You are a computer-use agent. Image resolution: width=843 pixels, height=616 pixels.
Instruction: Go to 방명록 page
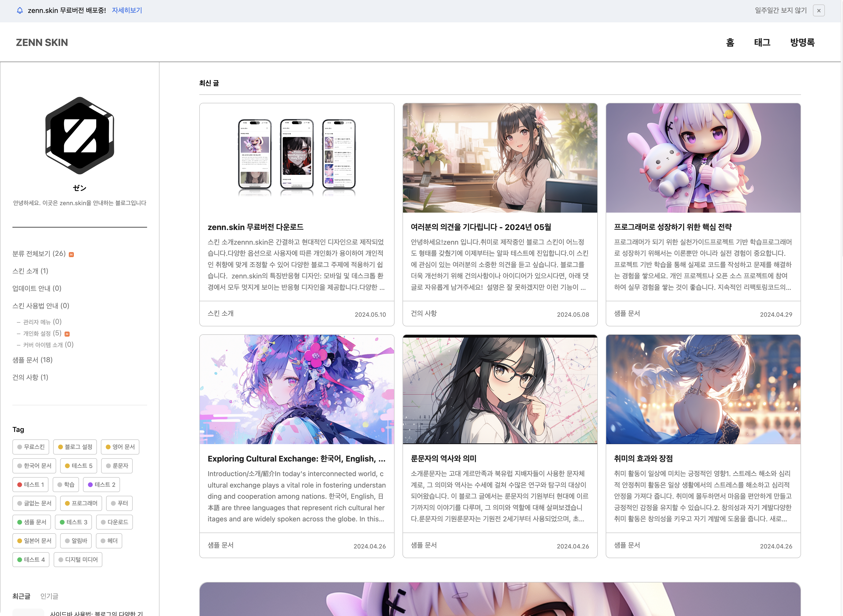point(802,42)
